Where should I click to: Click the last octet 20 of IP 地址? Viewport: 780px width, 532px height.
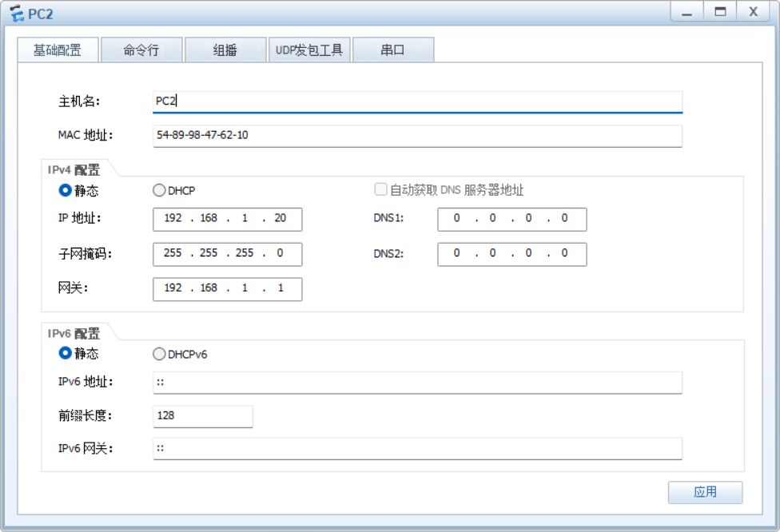coord(280,218)
